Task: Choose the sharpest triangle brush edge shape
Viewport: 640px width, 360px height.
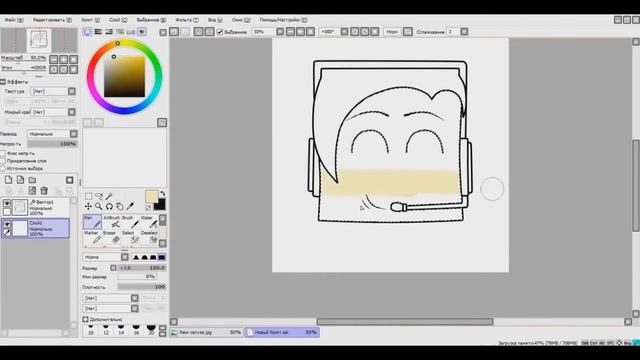Action: pyautogui.click(x=136, y=257)
